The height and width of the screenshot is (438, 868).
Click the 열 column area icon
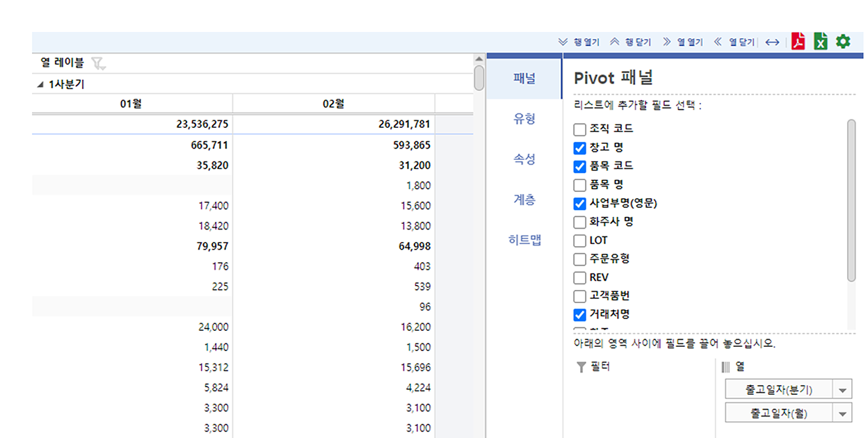pyautogui.click(x=725, y=367)
